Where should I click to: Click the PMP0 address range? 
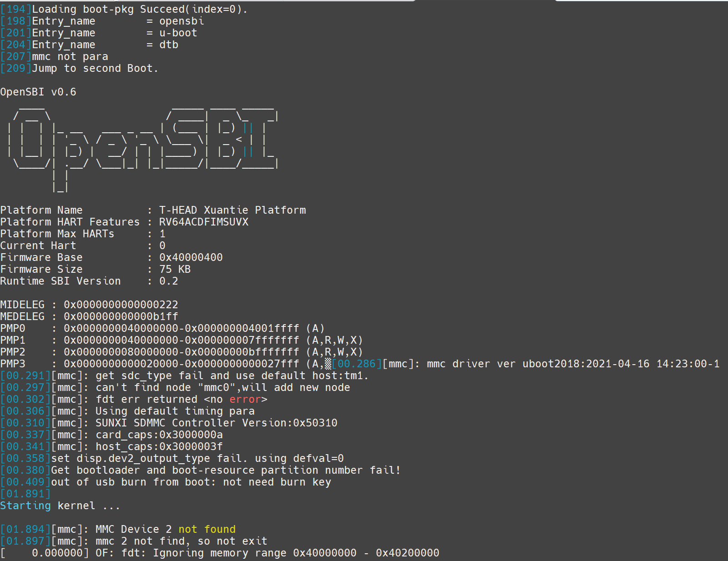point(182,329)
